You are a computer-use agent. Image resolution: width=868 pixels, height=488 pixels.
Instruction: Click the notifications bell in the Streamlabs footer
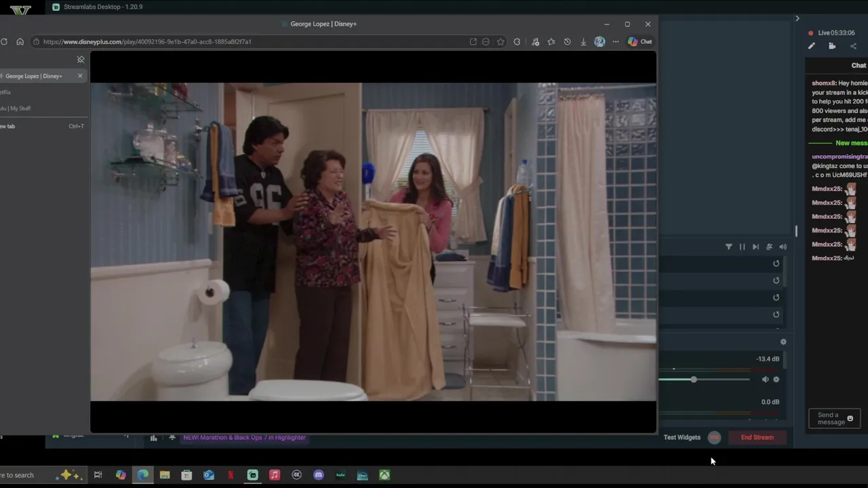tap(172, 438)
